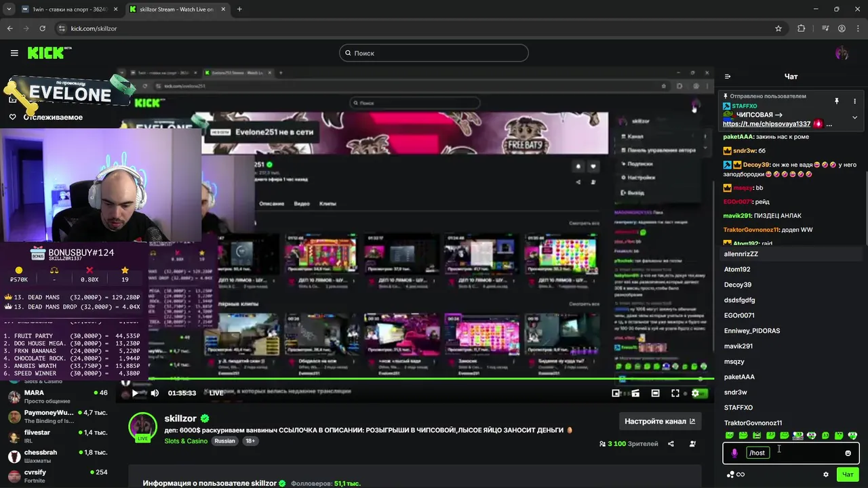Focus the chat message input field
This screenshot has width=868, height=488.
(791, 453)
